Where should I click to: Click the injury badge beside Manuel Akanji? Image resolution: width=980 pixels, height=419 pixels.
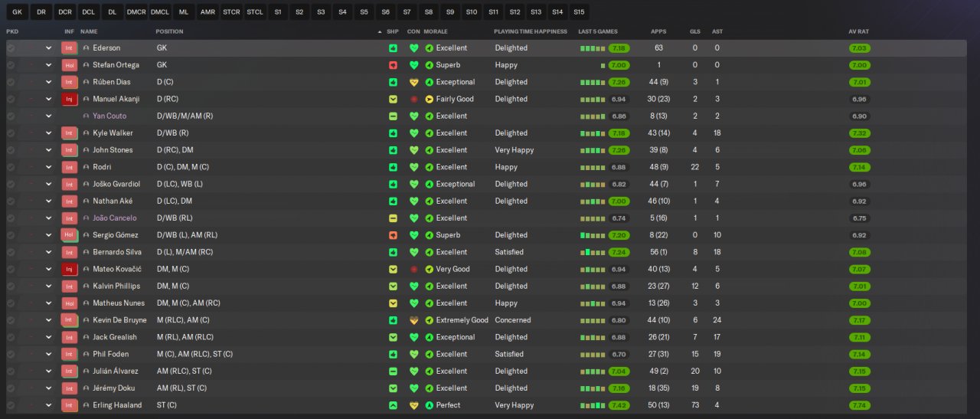tap(70, 99)
